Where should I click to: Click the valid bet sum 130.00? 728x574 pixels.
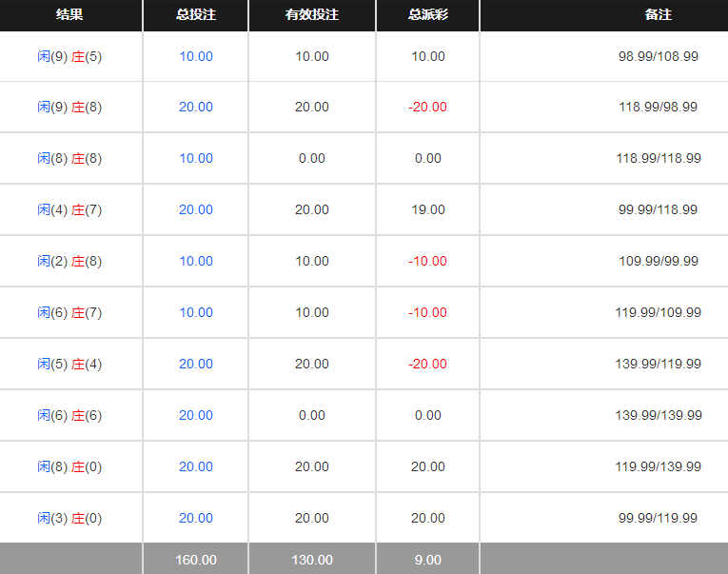click(312, 560)
